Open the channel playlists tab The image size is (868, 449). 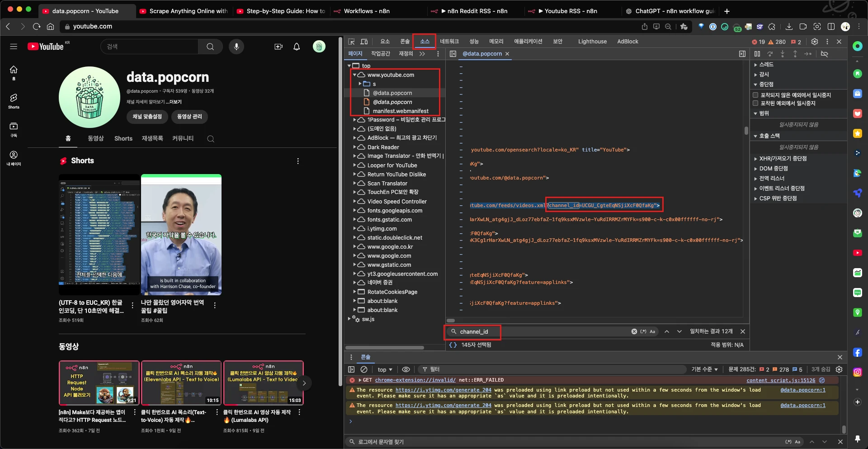coord(152,138)
